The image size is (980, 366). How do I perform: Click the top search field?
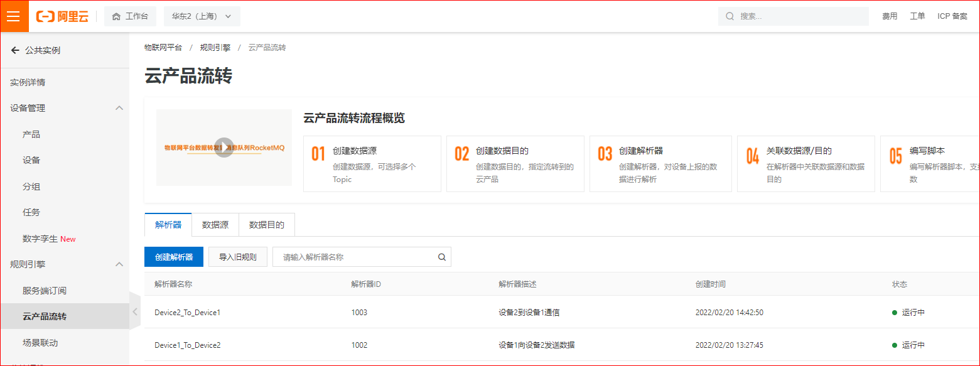tap(794, 16)
